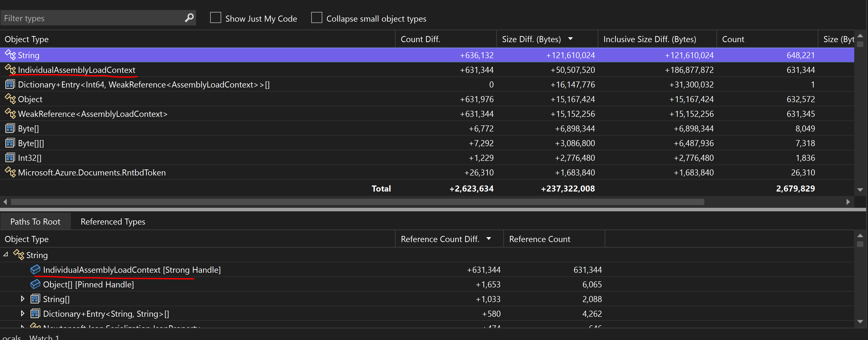Click the Byte[][] array icon
This screenshot has width=868, height=340.
[10, 143]
